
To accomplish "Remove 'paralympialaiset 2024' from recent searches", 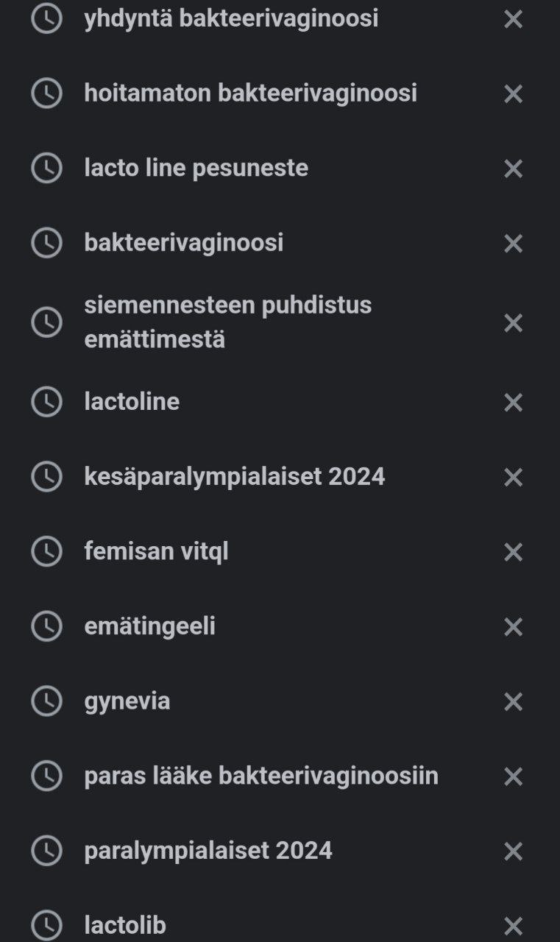I will 513,851.
